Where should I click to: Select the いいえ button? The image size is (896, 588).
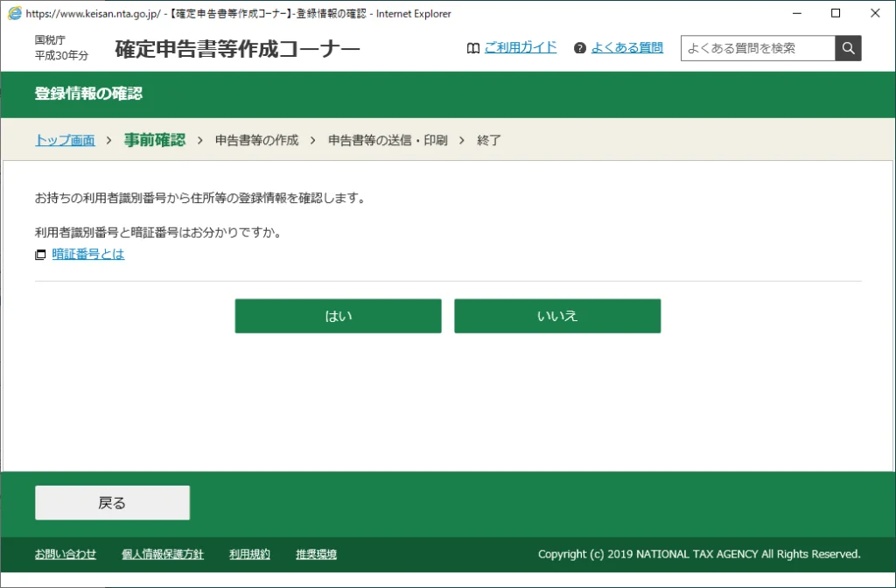(x=557, y=315)
